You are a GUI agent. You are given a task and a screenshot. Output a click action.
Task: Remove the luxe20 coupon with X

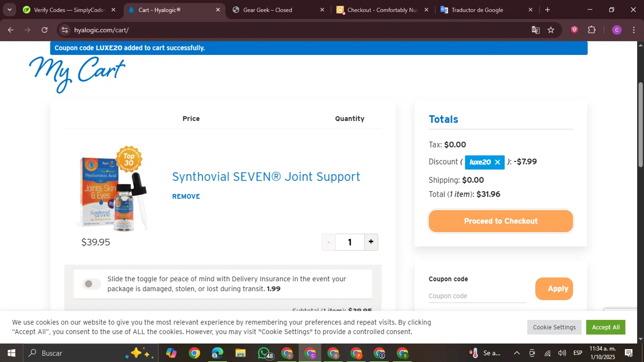coord(497,162)
